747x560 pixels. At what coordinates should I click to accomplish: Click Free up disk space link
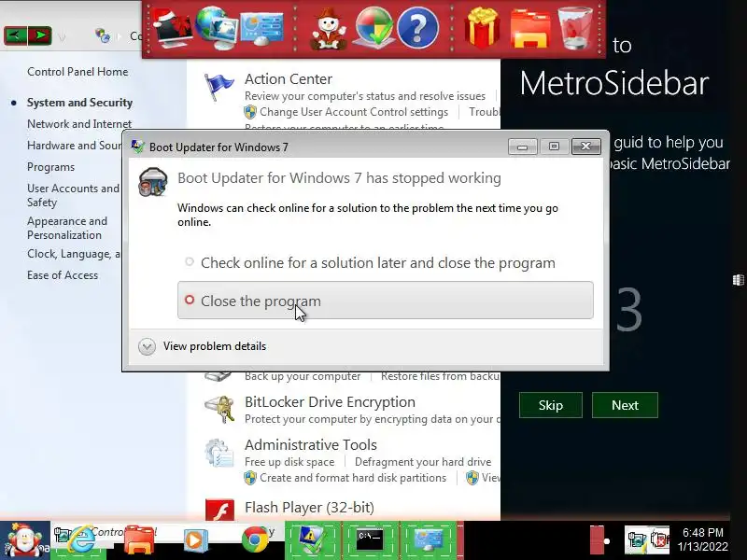[x=289, y=462]
